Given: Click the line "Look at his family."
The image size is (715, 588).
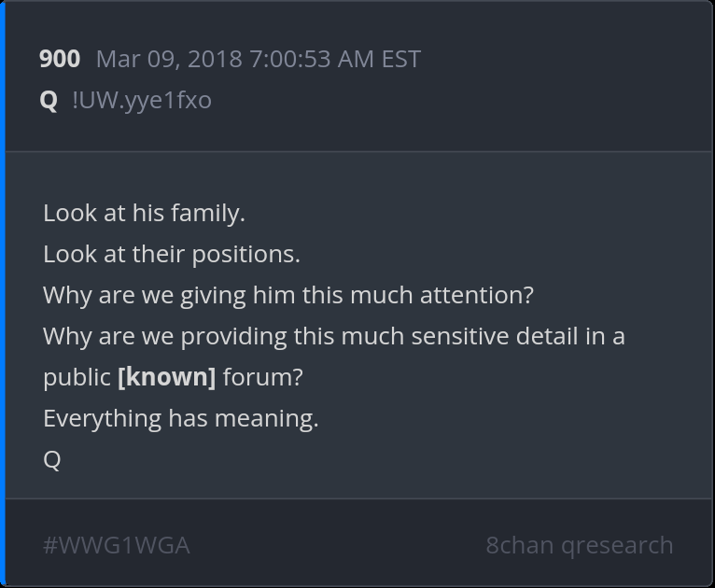Looking at the screenshot, I should click(144, 213).
